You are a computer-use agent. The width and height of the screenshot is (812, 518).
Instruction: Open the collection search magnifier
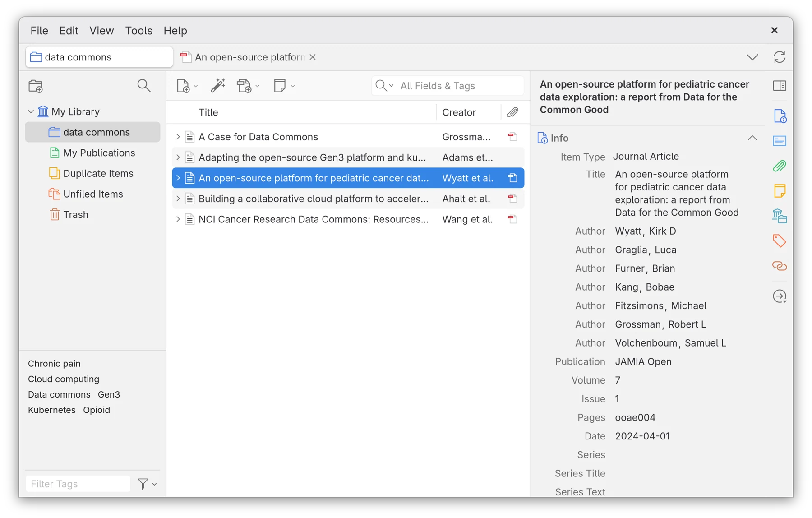point(144,86)
